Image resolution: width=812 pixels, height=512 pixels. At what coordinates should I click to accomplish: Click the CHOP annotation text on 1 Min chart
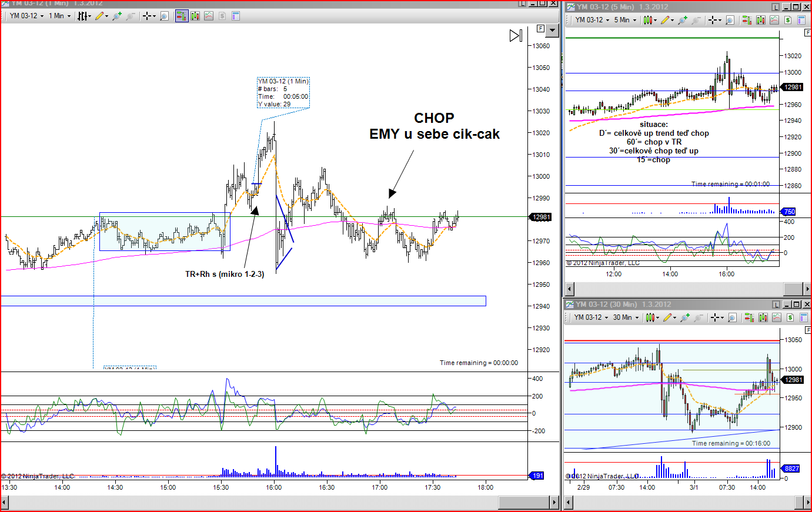pyautogui.click(x=435, y=118)
